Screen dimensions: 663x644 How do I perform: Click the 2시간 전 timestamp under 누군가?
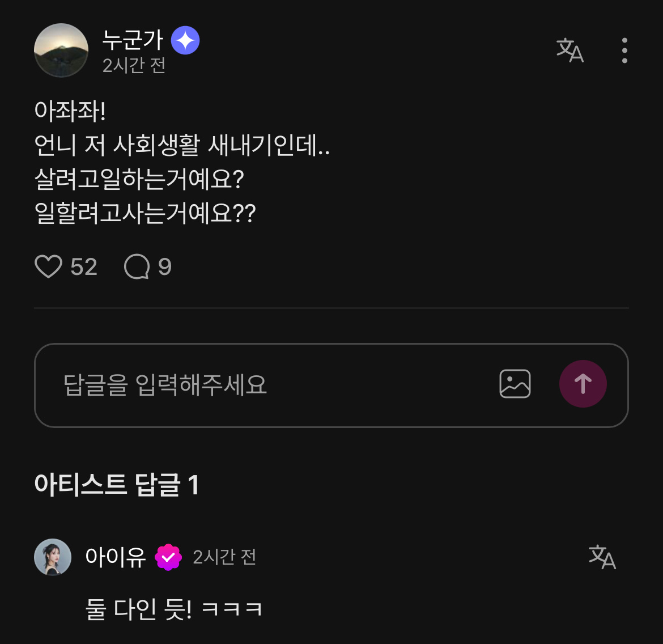click(x=134, y=66)
